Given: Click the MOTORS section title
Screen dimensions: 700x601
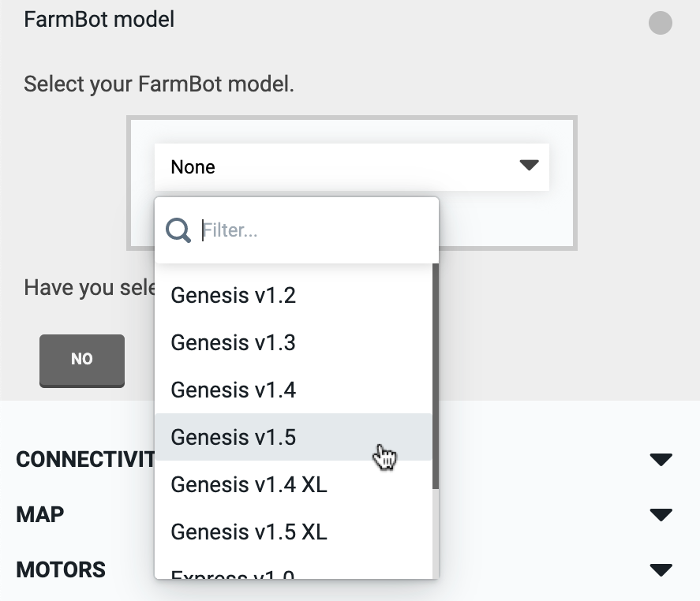Looking at the screenshot, I should click(61, 569).
